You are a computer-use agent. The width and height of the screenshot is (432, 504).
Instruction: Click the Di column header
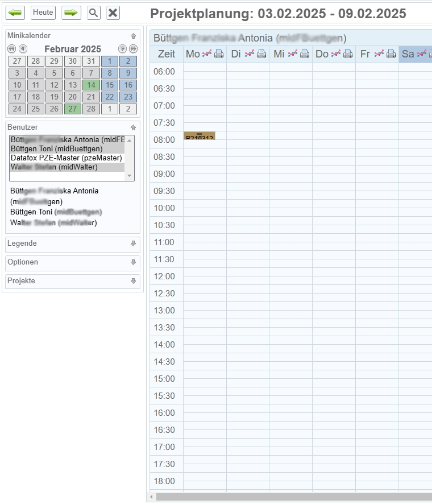click(236, 54)
